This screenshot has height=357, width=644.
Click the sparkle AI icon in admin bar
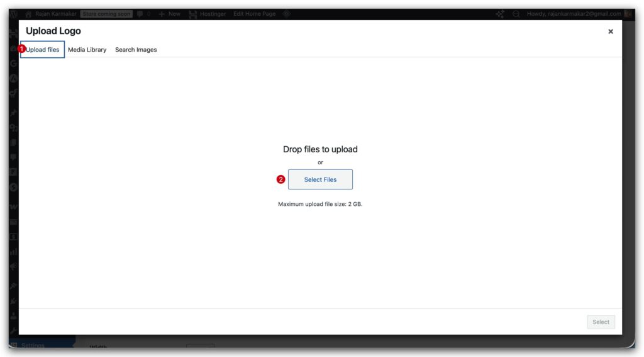click(x=500, y=14)
